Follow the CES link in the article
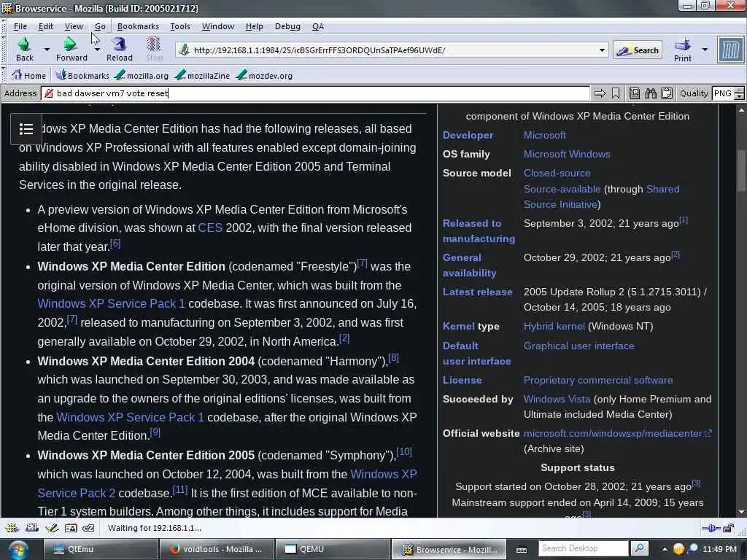Image resolution: width=747 pixels, height=560 pixels. click(x=210, y=227)
